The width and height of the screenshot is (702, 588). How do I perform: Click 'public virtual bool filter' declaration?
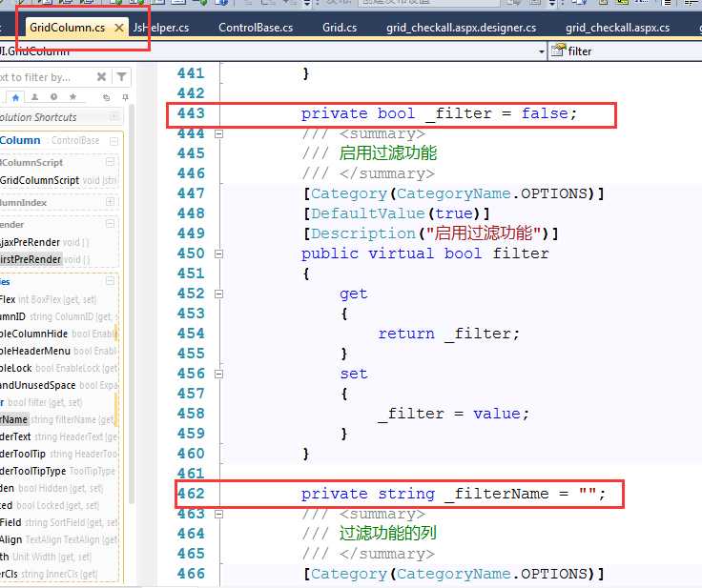click(x=424, y=253)
